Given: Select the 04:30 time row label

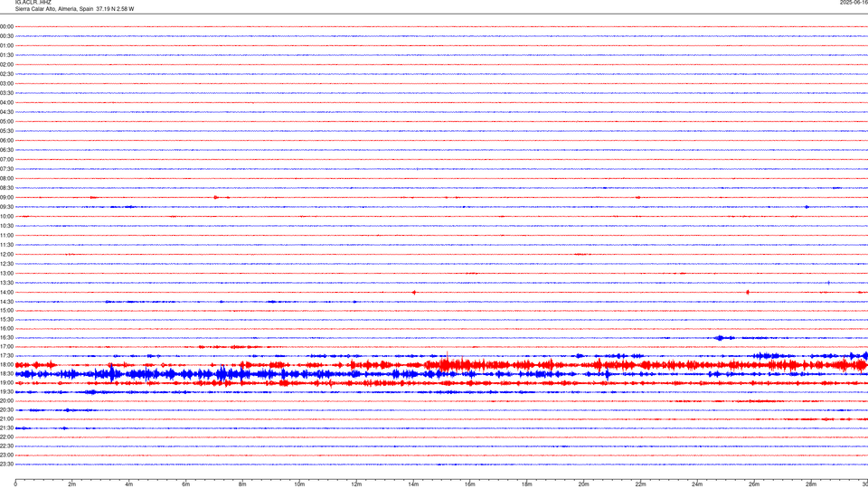Looking at the screenshot, I should 6,112.
